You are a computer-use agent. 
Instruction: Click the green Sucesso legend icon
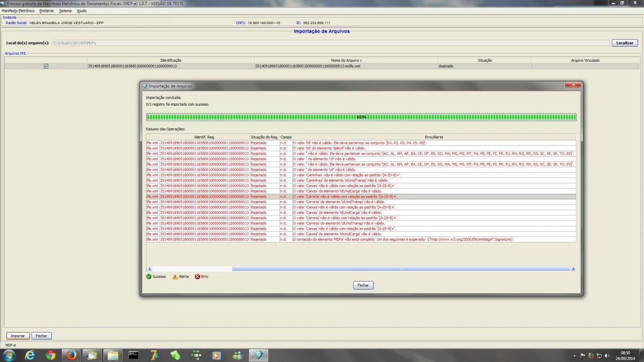[x=149, y=277]
